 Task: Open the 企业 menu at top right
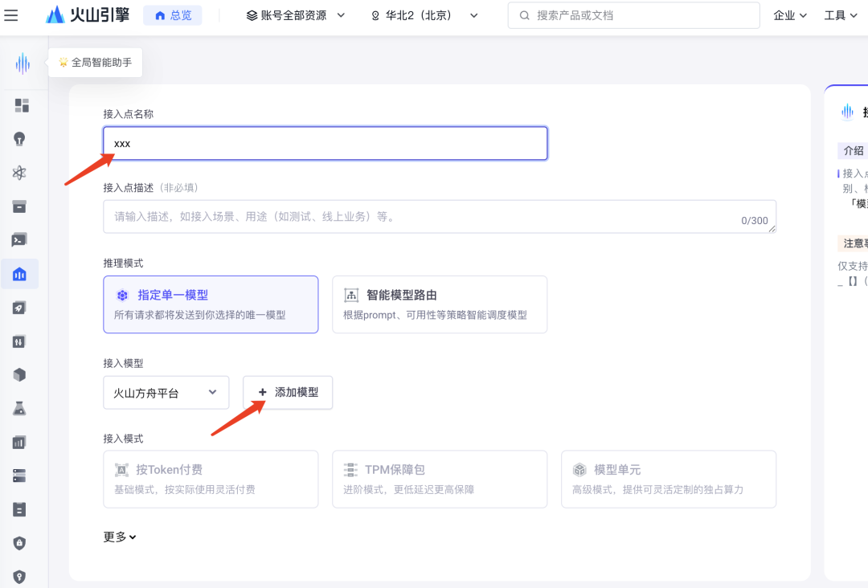pos(788,14)
